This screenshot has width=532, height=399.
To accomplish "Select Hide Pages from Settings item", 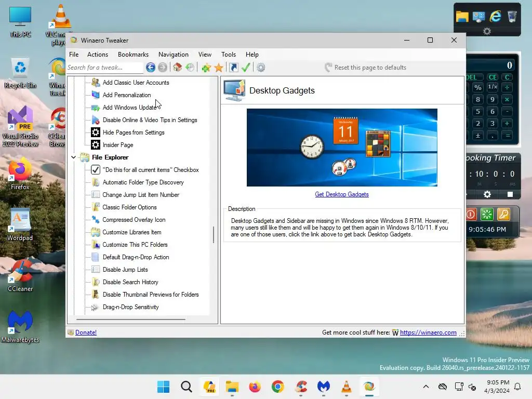I will pyautogui.click(x=134, y=132).
